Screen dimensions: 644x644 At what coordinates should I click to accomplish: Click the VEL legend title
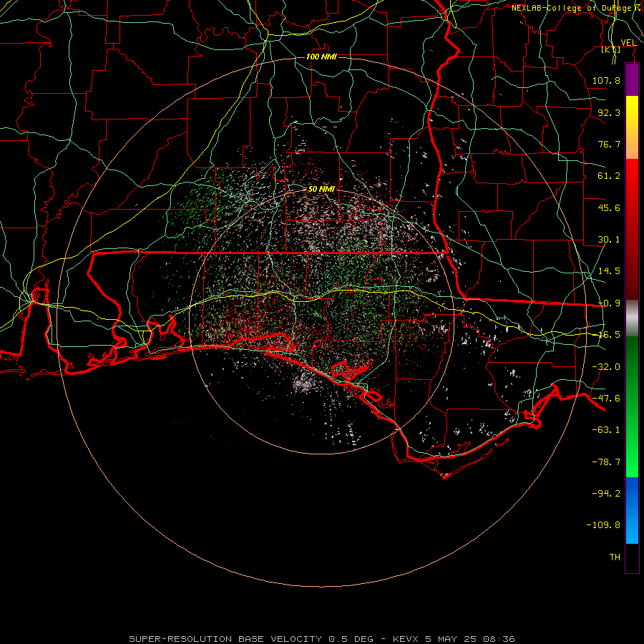point(628,42)
